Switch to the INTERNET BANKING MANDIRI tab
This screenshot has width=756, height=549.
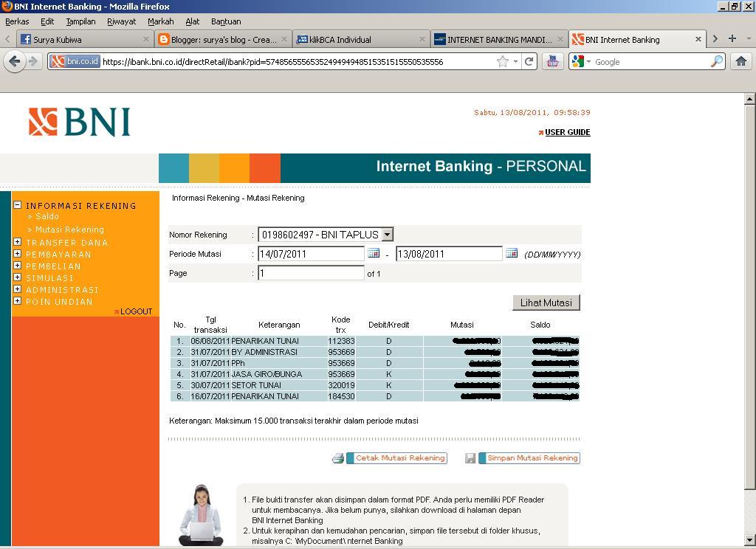point(498,40)
